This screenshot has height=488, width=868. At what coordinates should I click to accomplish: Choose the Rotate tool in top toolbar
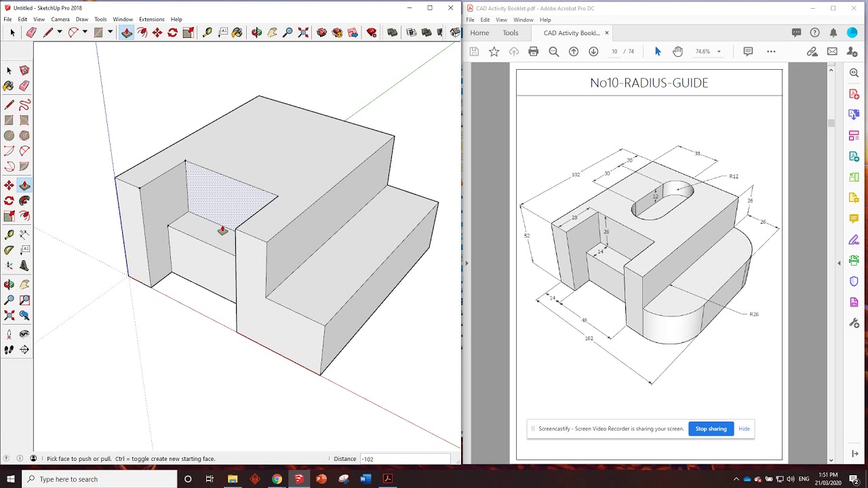click(x=173, y=33)
